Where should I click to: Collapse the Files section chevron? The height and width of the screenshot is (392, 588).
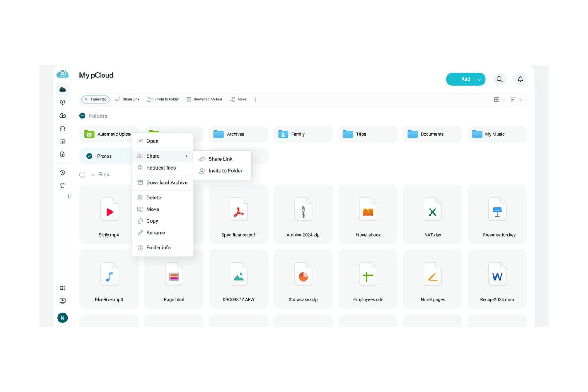93,175
